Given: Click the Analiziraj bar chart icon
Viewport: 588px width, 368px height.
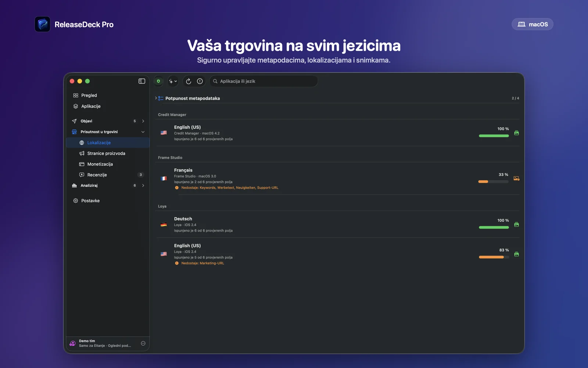Looking at the screenshot, I should click(x=74, y=185).
